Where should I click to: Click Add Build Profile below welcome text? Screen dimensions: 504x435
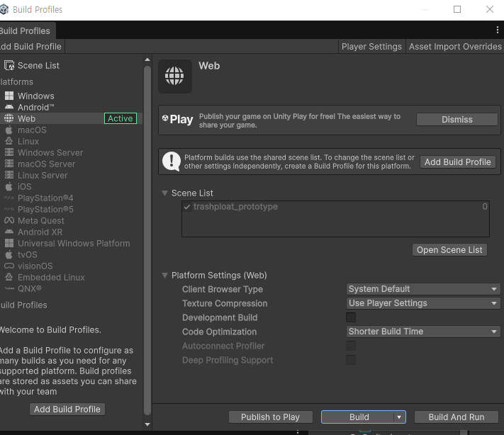[x=67, y=409]
